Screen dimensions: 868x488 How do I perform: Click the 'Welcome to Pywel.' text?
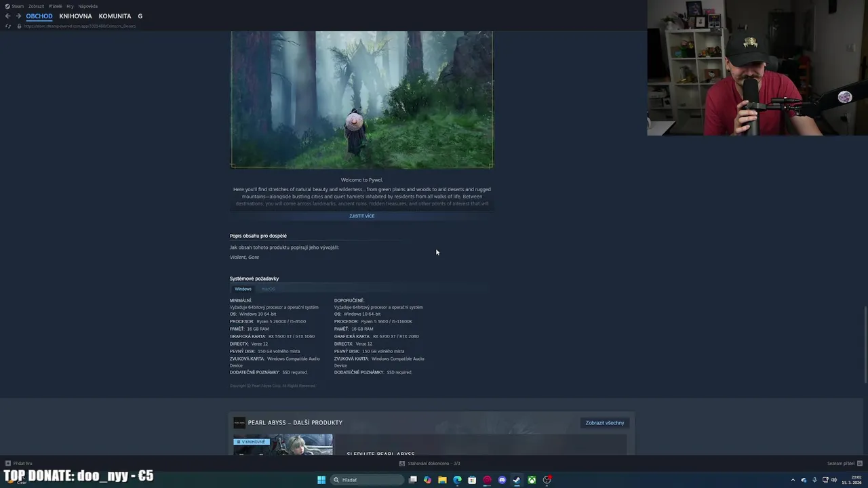coord(361,180)
